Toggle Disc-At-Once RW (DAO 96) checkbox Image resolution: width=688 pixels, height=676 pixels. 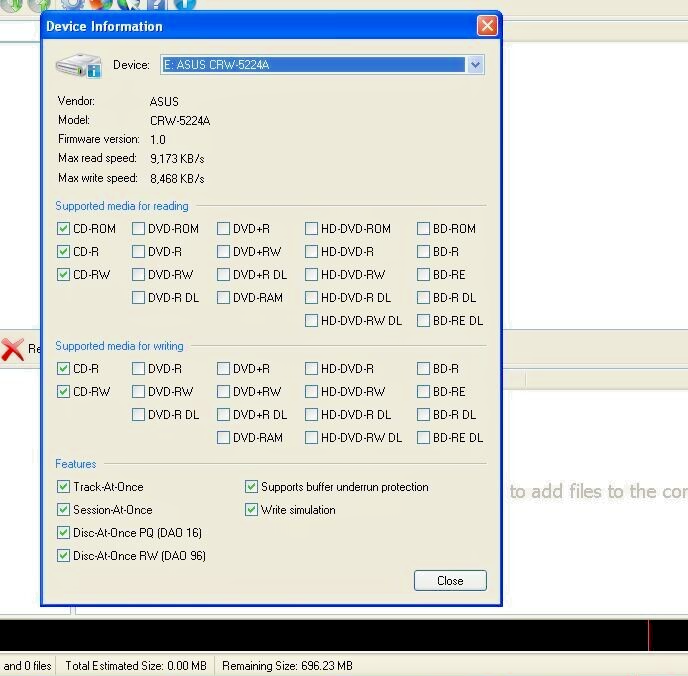tap(63, 556)
